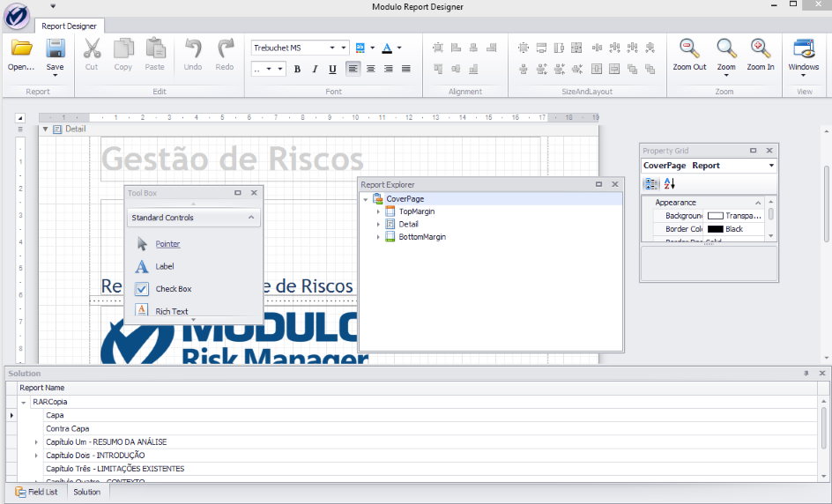Open the Windows view dropdown
Image resolution: width=832 pixels, height=504 pixels.
point(803,76)
